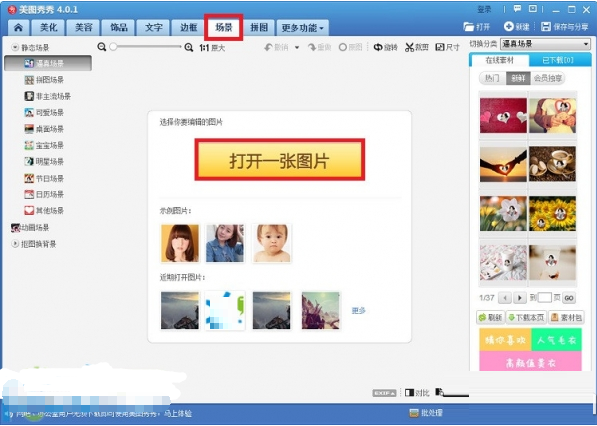The image size is (597, 426).
Task: Click the zoom-out magnifier icon
Action: pyautogui.click(x=102, y=47)
